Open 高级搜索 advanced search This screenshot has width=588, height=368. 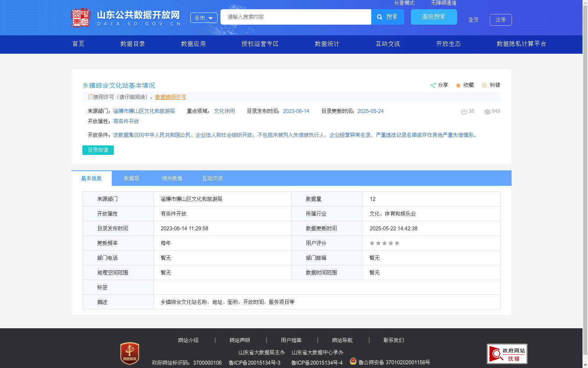pyautogui.click(x=434, y=17)
